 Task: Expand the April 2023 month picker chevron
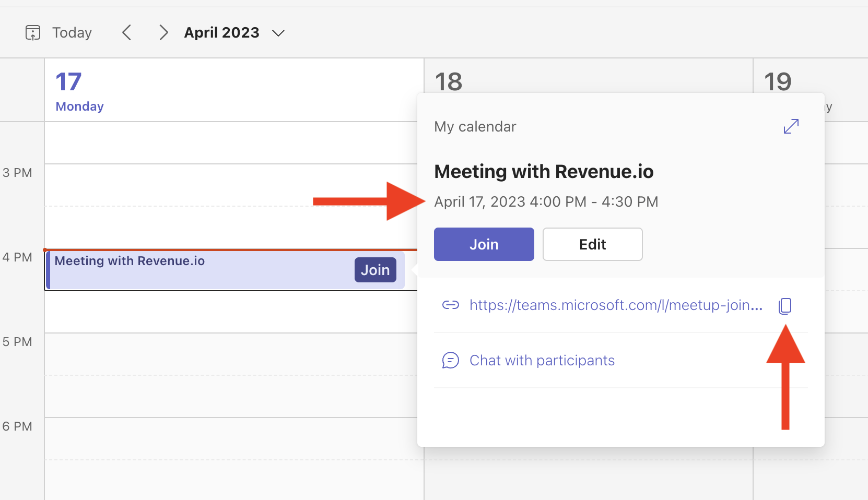(278, 33)
